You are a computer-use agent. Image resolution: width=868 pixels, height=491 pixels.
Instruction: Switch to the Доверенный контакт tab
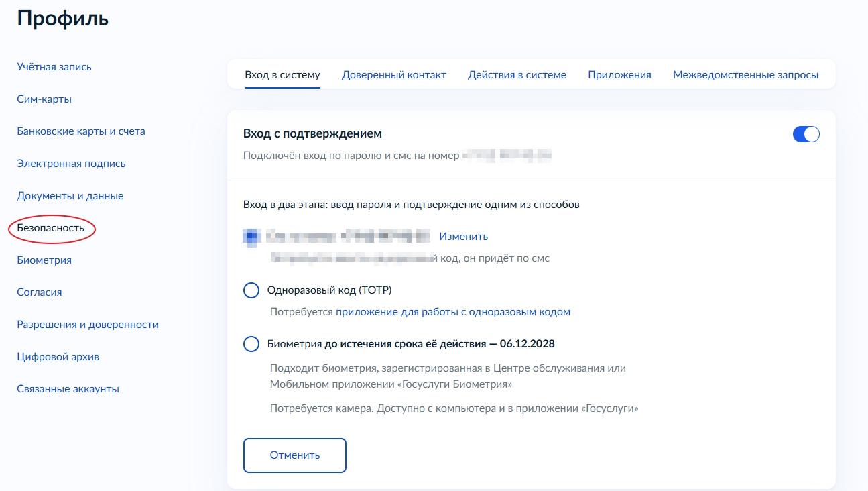pyautogui.click(x=393, y=75)
